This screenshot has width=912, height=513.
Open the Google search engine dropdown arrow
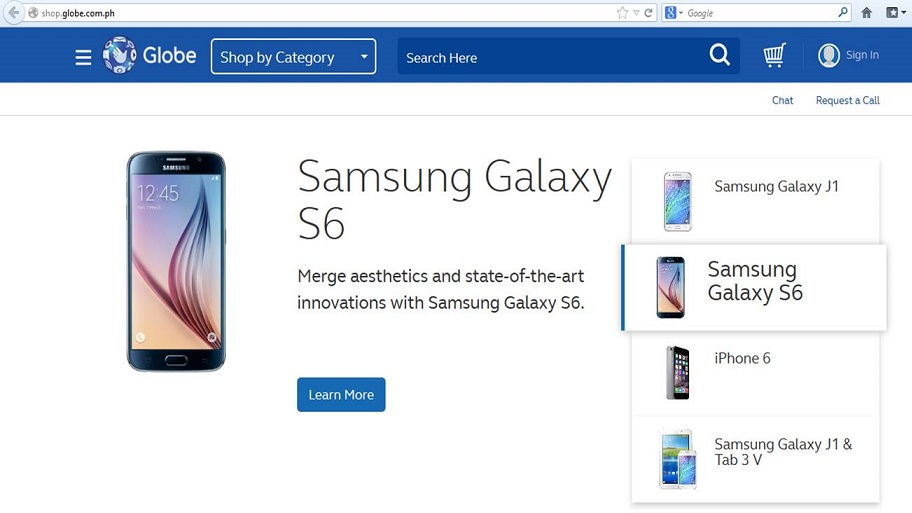click(681, 13)
